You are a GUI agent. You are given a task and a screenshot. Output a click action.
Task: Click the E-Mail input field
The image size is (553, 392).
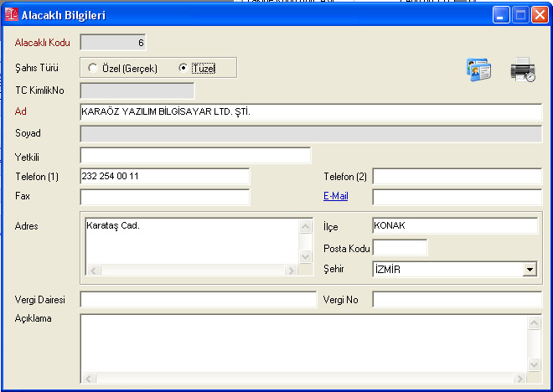tap(457, 197)
